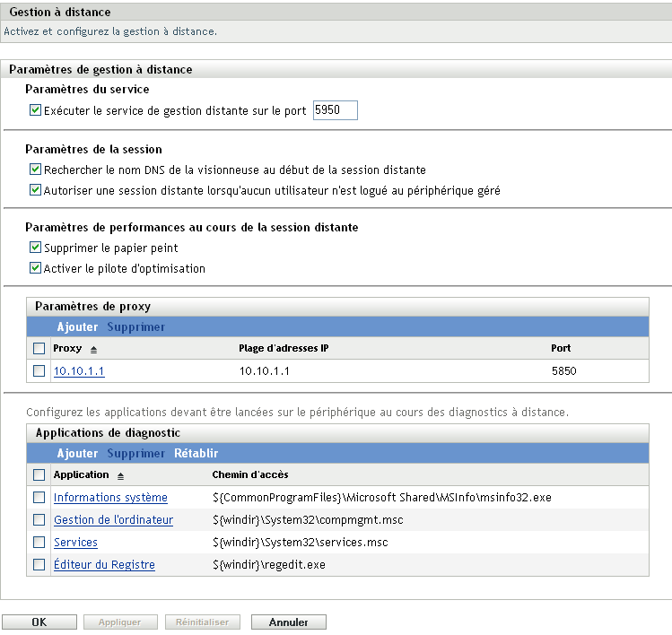Image resolution: width=672 pixels, height=635 pixels.
Task: Click Ajouter in Applications de diagnostic
Action: [77, 453]
